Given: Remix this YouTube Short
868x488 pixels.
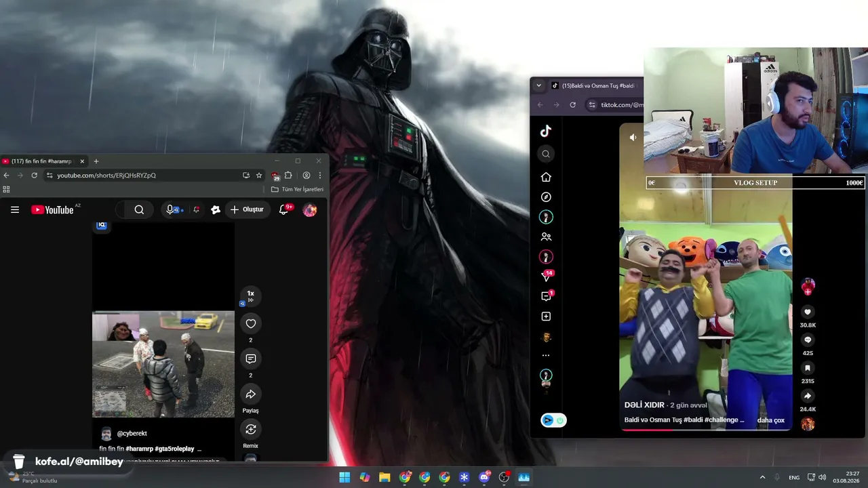Looking at the screenshot, I should (251, 430).
